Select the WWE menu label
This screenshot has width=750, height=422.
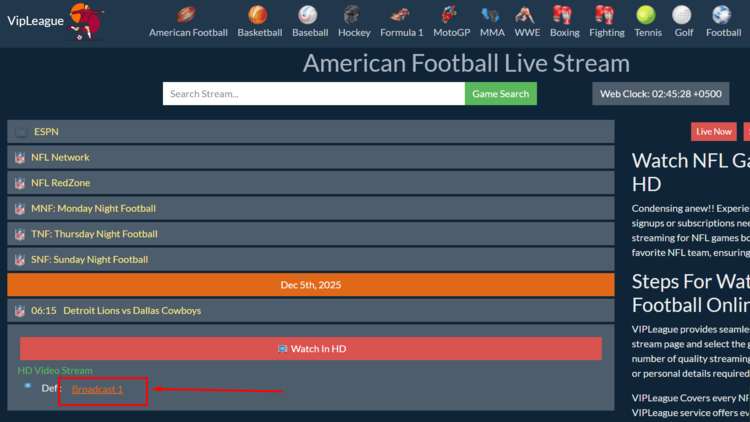pyautogui.click(x=527, y=33)
